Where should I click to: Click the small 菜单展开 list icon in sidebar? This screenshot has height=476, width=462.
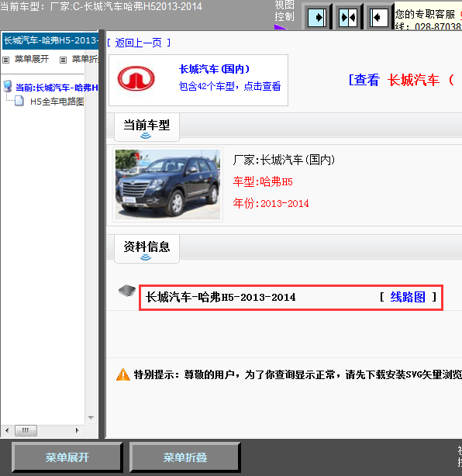[x=5, y=60]
